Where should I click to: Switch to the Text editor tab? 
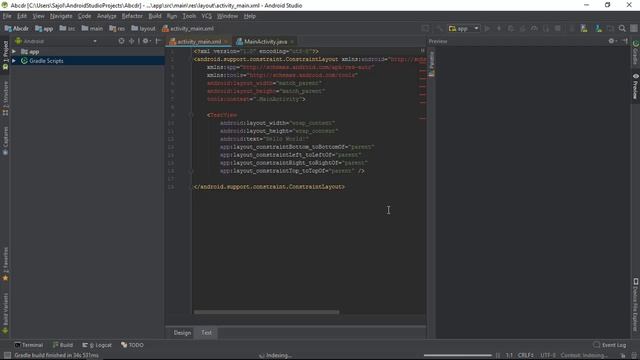[x=207, y=333]
